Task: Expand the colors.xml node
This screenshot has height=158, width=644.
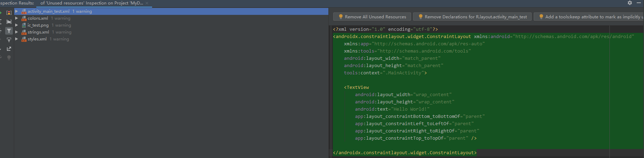Action: [x=17, y=18]
